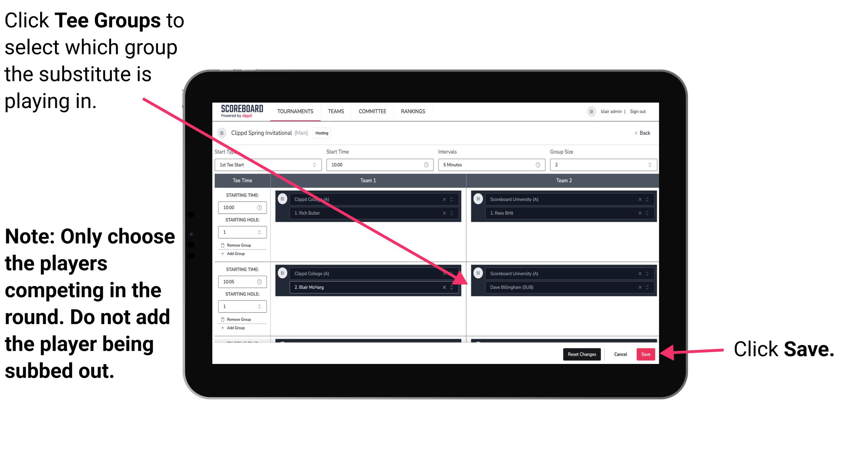Click the Scoreboard University team icon second group
This screenshot has height=467, width=868.
(x=479, y=272)
